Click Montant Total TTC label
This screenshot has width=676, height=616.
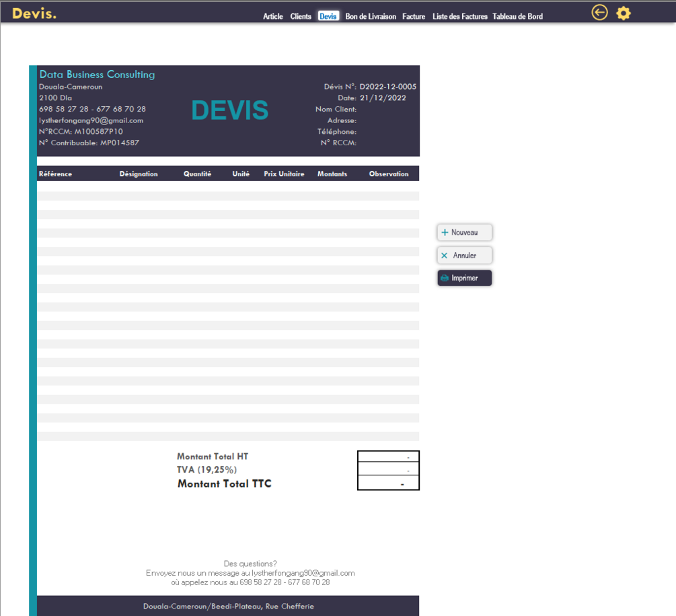click(225, 484)
